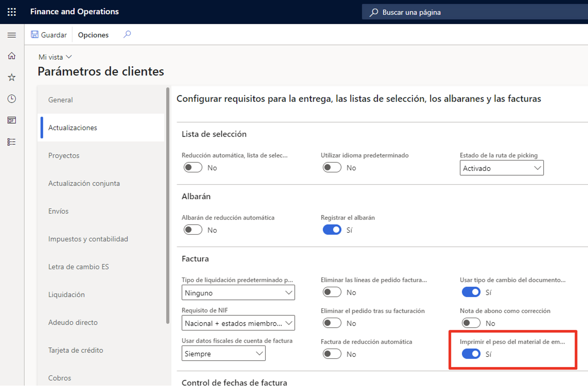Open Tipo de liquidación predeterminado dropdown
This screenshot has height=387, width=588.
tap(238, 293)
